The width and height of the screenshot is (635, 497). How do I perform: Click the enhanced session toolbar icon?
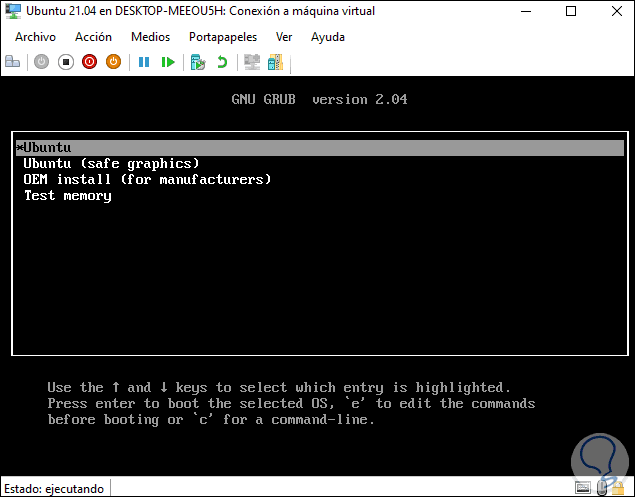[252, 62]
